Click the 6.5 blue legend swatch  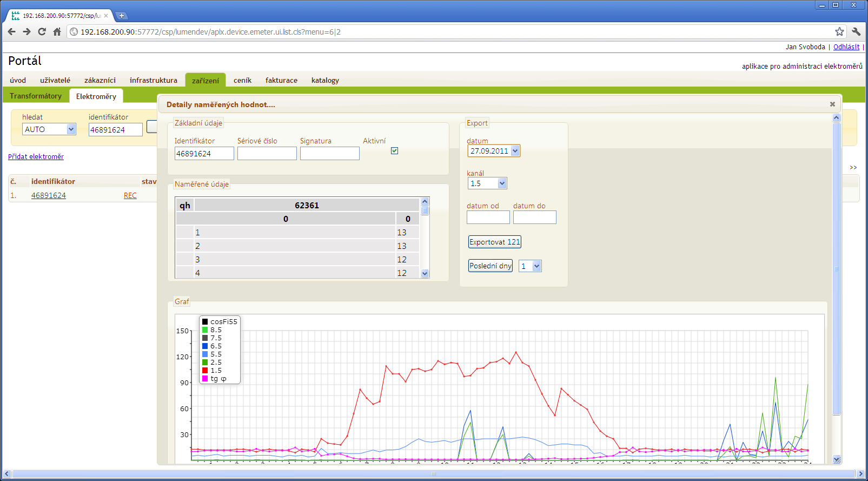point(205,346)
